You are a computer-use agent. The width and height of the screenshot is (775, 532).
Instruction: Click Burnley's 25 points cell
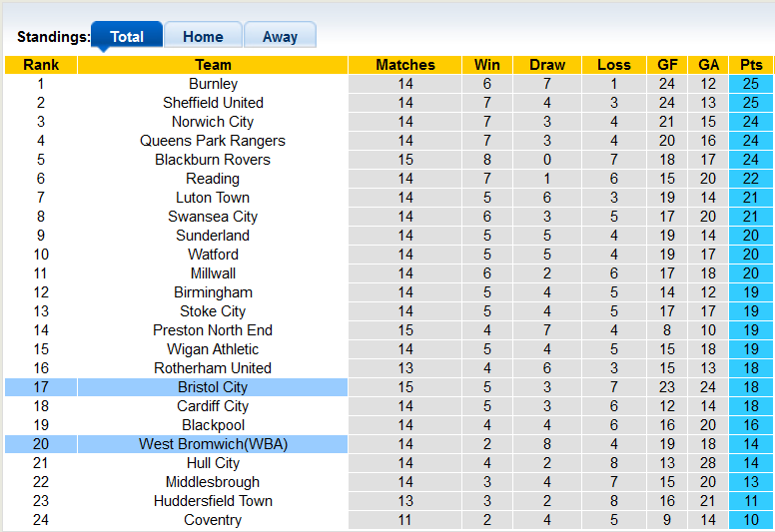tap(751, 84)
